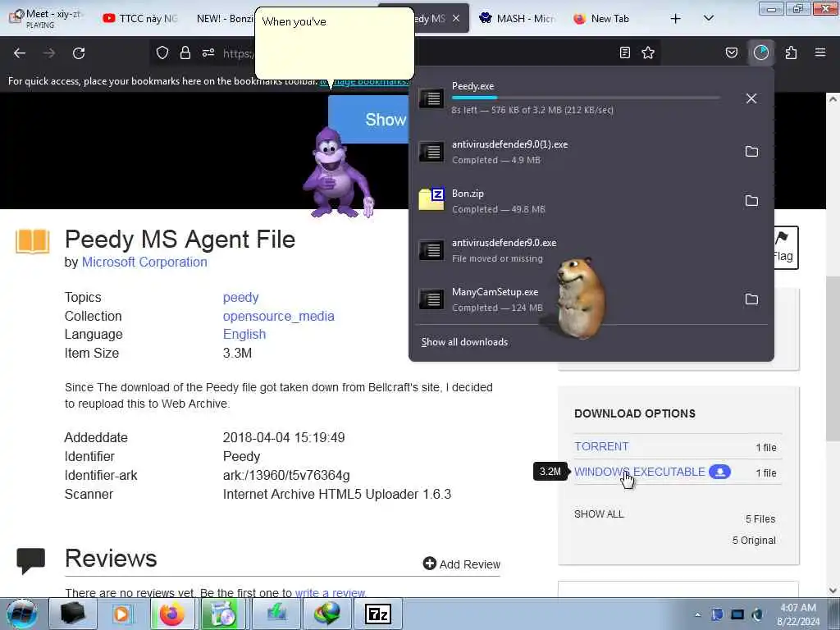Close the Peedy MS tab
Viewport: 840px width, 630px height.
click(x=456, y=18)
